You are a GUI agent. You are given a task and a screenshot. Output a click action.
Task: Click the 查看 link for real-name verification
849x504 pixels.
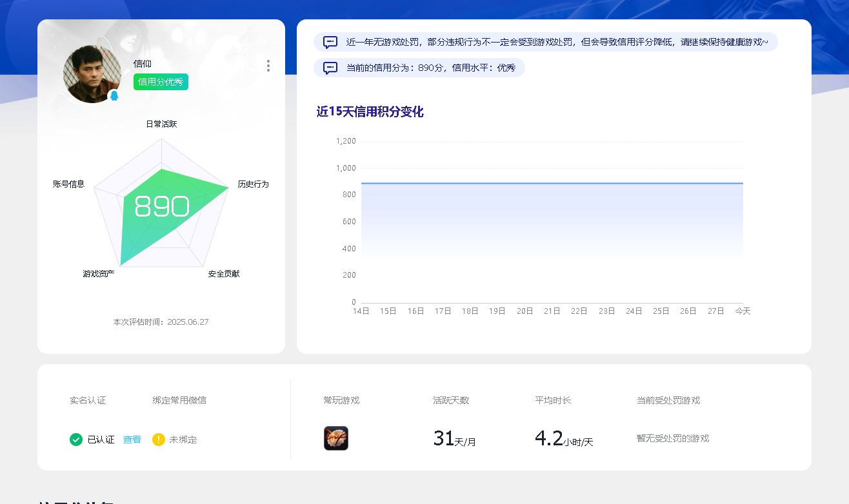[132, 440]
